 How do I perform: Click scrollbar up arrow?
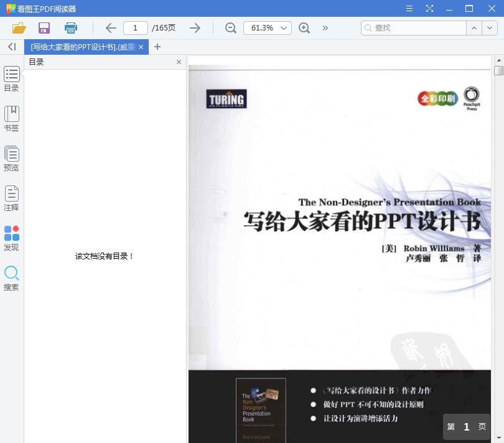pos(499,60)
